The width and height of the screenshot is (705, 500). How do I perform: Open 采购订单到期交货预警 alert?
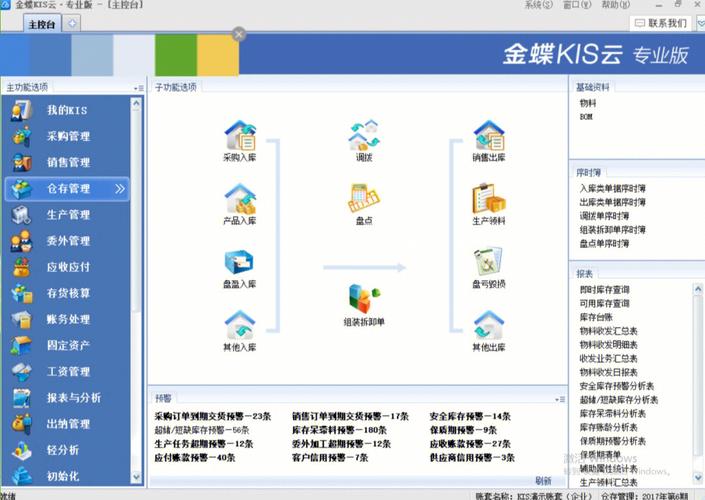click(213, 416)
